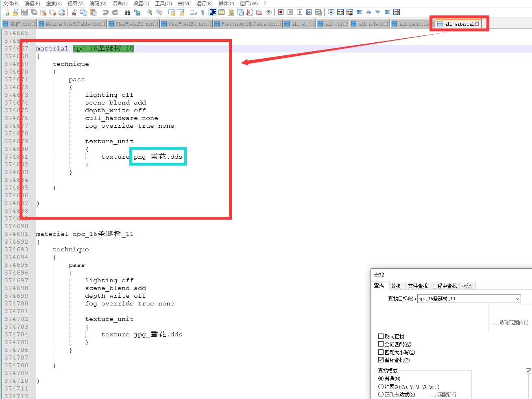The image size is (532, 399).
Task: Close the all.material tab with its X
Action: (477, 24)
